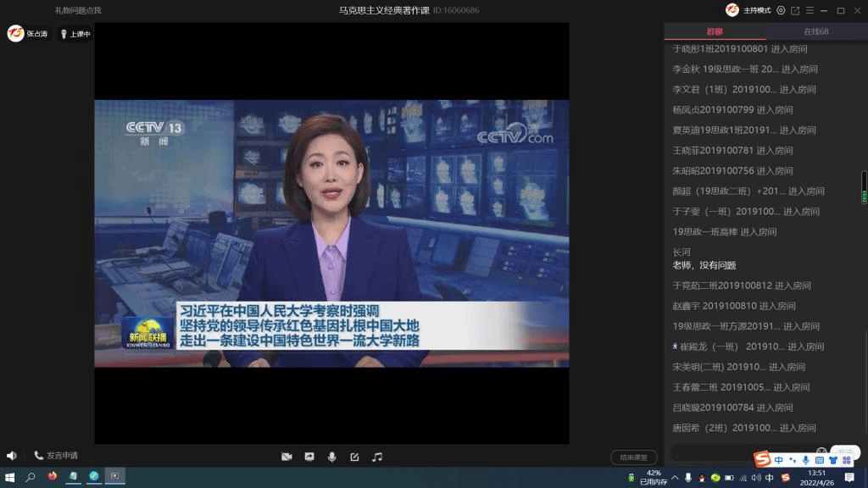The width and height of the screenshot is (868, 488).
Task: Open the Windows Start menu
Action: point(9,477)
